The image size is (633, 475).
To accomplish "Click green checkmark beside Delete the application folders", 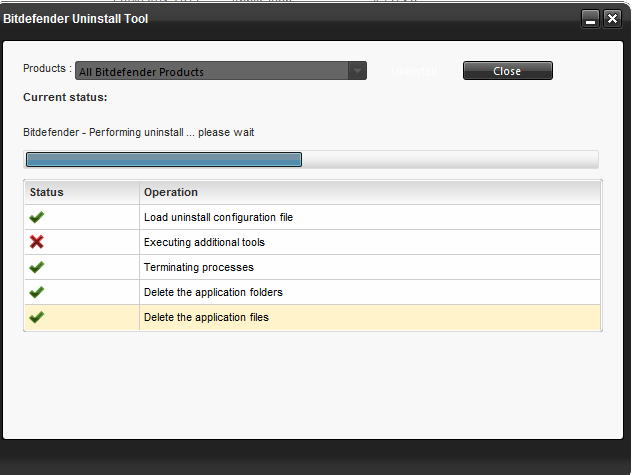I will coord(36,292).
